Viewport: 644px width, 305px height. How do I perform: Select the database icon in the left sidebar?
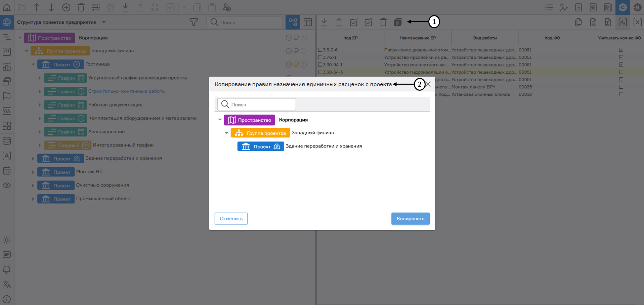[7, 141]
